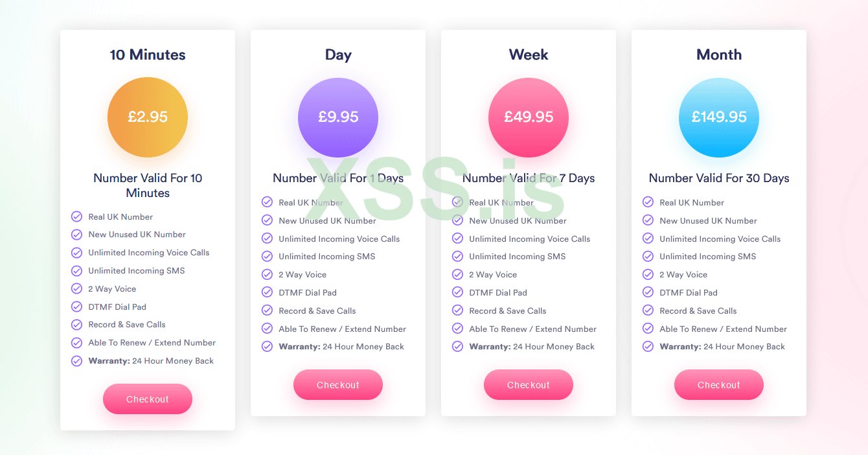Select the purple £9.95 price circle
Screen dimensions: 868x455
pos(338,117)
